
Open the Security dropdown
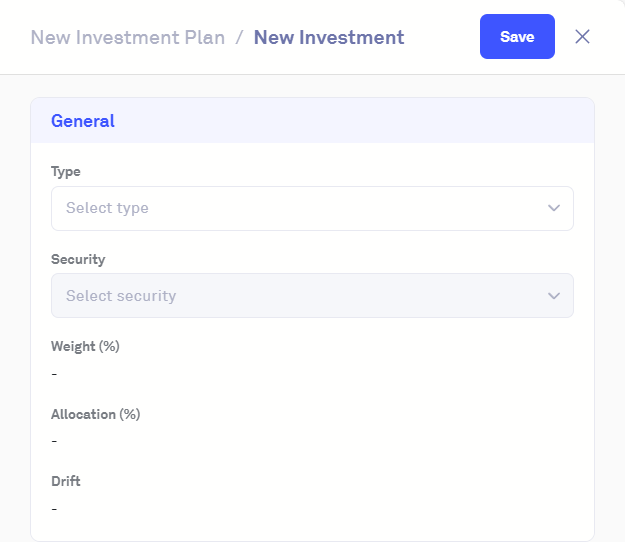pos(312,296)
